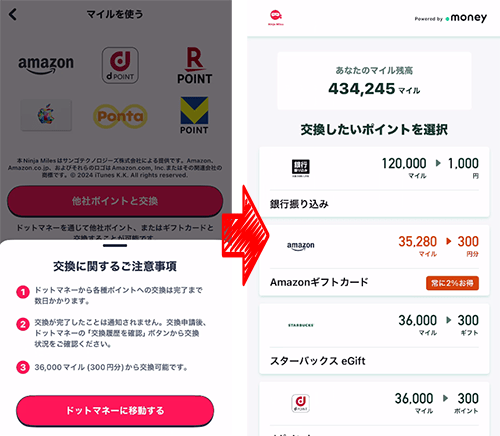The width and height of the screenshot is (500, 436).
Task: Select the d POINT icon
Action: tap(120, 65)
